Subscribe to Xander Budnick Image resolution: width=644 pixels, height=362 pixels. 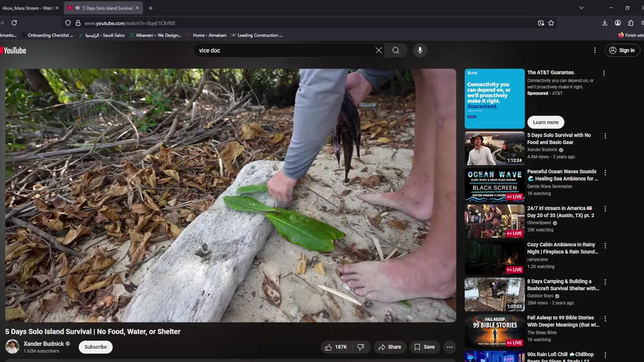pyautogui.click(x=96, y=347)
